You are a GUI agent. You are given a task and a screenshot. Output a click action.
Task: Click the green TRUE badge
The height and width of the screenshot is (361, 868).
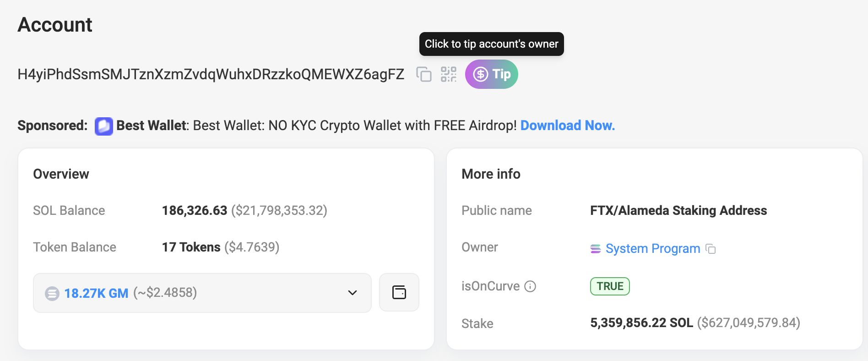coord(610,286)
